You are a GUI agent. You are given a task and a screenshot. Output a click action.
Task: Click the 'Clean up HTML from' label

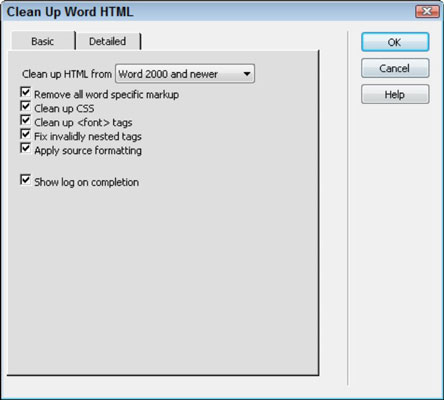click(67, 74)
